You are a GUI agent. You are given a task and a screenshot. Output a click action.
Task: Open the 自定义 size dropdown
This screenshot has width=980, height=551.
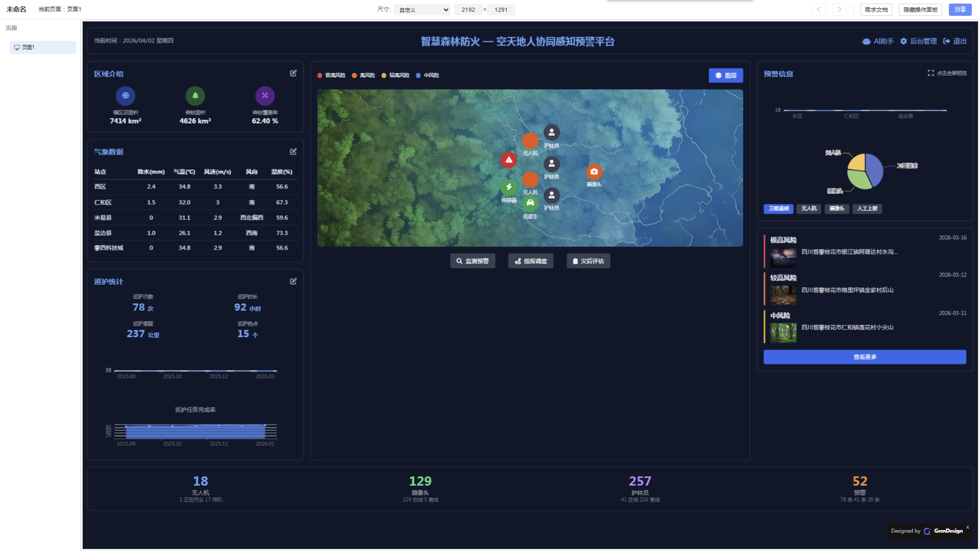[422, 10]
